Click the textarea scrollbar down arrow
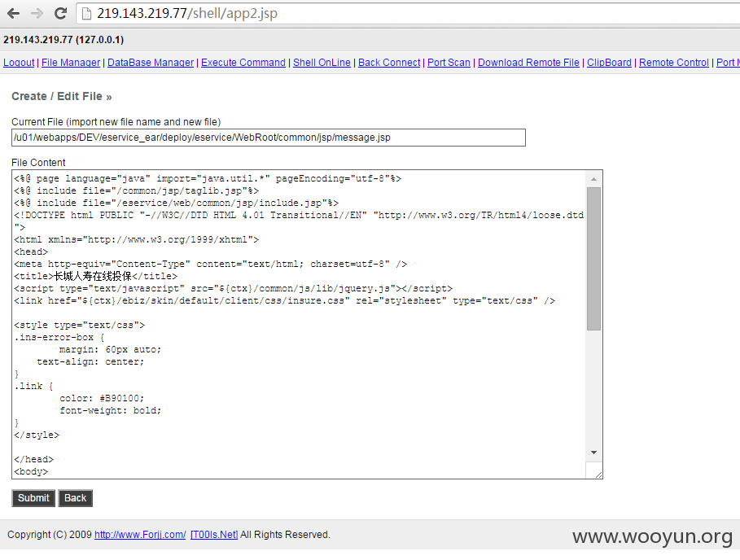 point(593,453)
